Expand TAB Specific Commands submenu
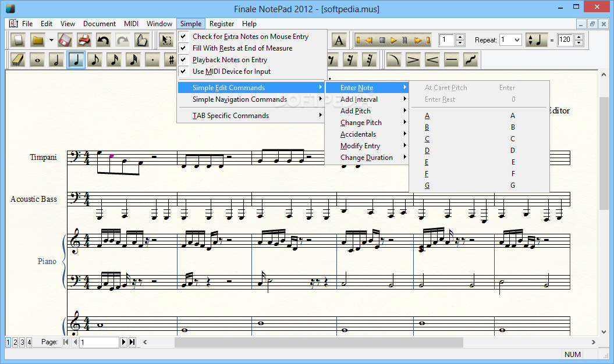Image resolution: width=614 pixels, height=364 pixels. [x=252, y=116]
